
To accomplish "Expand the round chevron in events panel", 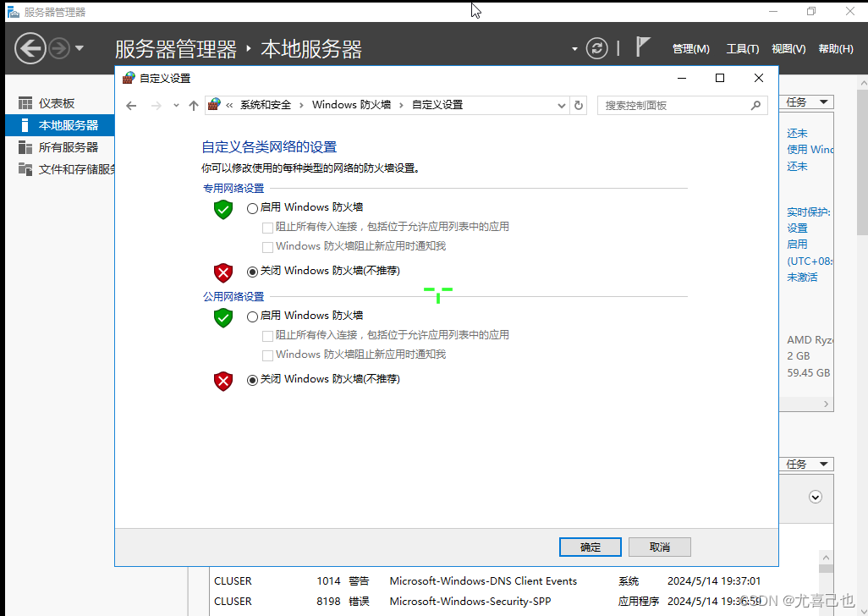I will pos(816,497).
